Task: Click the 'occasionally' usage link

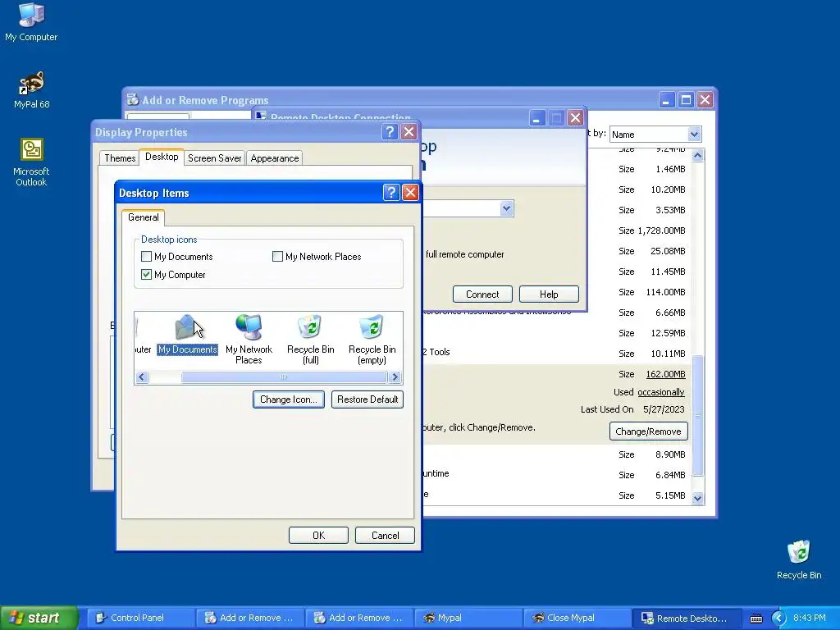Action: coord(660,392)
